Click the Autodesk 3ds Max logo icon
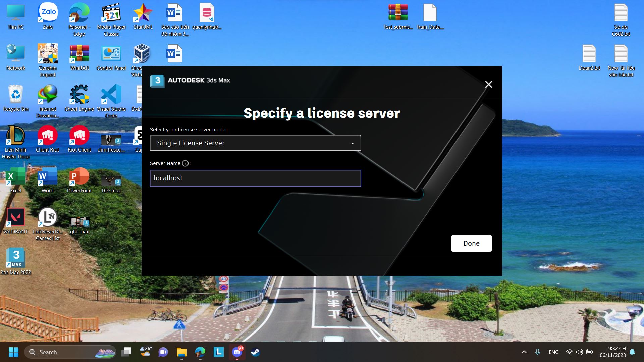Viewport: 644px width, 362px height. (x=157, y=81)
